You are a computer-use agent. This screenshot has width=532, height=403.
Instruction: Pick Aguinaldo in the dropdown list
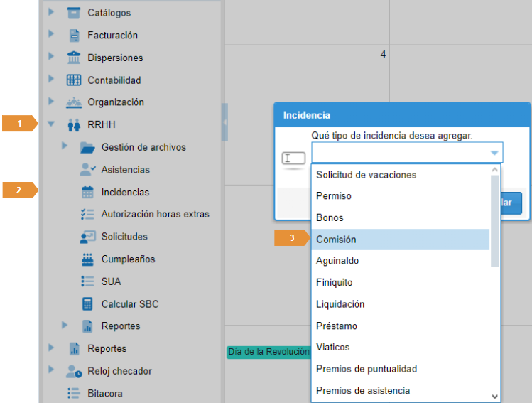tap(337, 261)
